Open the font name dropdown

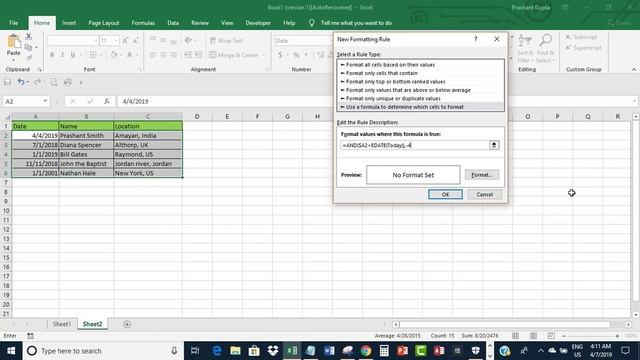(96, 40)
